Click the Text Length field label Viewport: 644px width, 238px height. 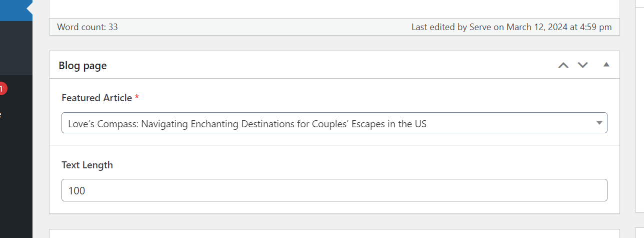click(x=87, y=165)
